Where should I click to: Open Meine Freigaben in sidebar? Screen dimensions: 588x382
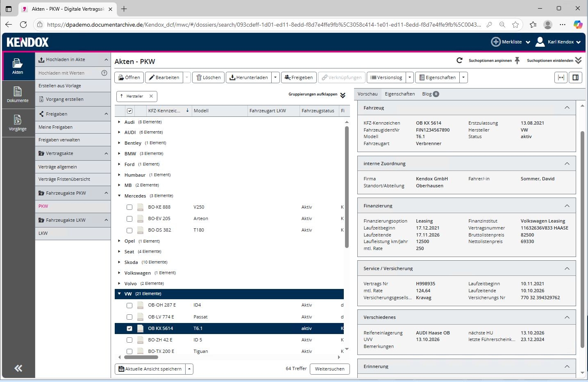(x=73, y=127)
